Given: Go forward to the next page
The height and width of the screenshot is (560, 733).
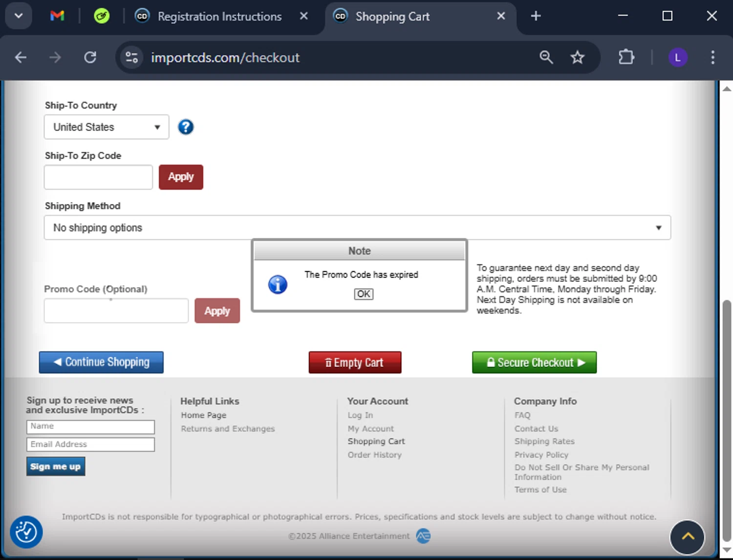Looking at the screenshot, I should pos(55,58).
